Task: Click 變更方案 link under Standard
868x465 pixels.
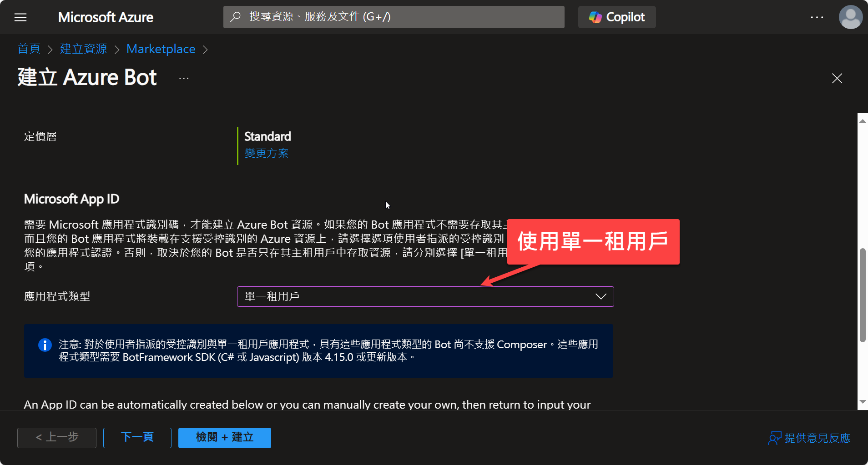Action: click(267, 153)
